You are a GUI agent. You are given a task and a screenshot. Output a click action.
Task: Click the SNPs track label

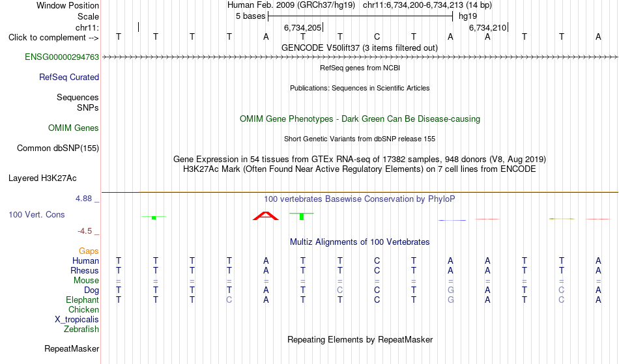click(88, 107)
